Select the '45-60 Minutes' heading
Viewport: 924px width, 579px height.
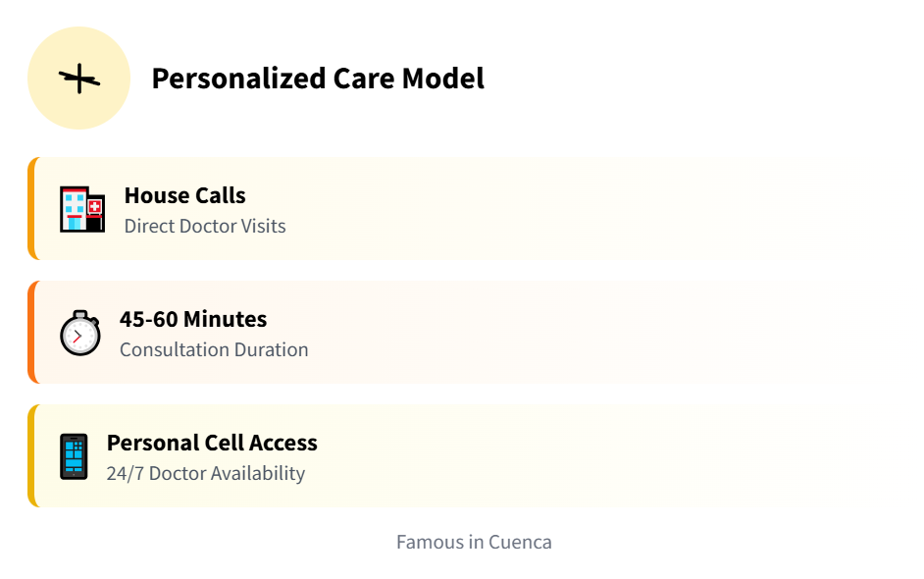coord(193,319)
